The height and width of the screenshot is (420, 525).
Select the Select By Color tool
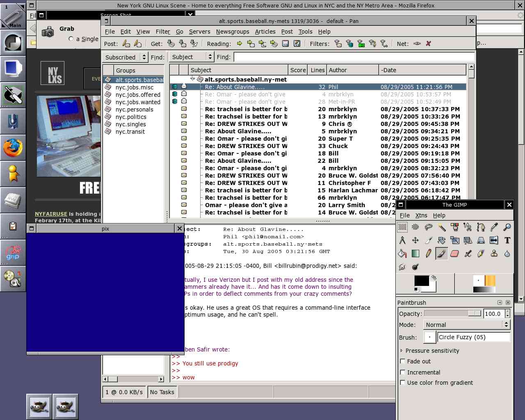454,227
